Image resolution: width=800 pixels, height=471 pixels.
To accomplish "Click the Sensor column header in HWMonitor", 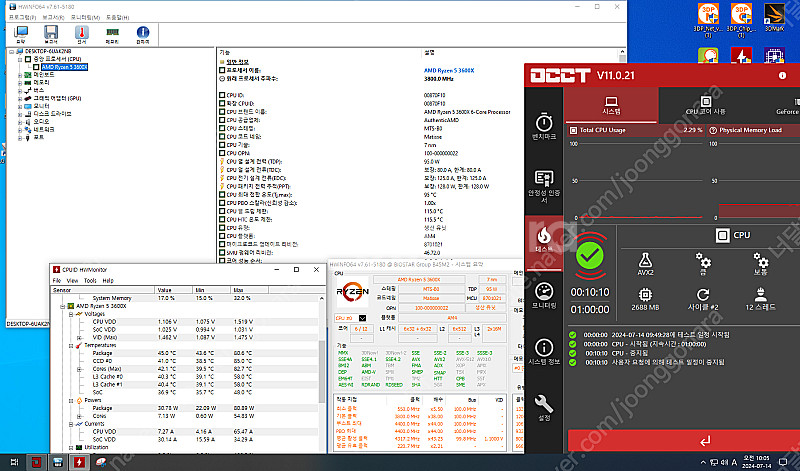I will (x=102, y=290).
